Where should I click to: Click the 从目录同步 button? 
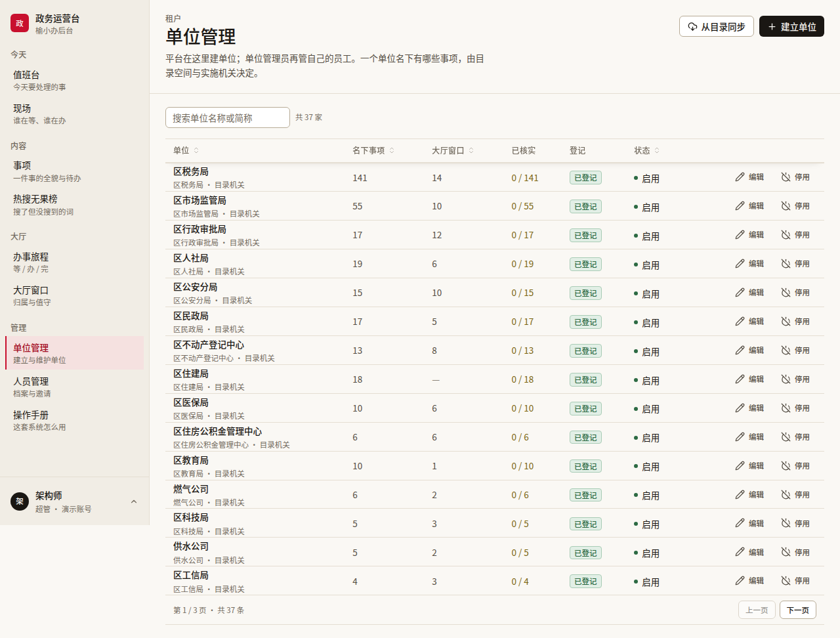(x=717, y=27)
